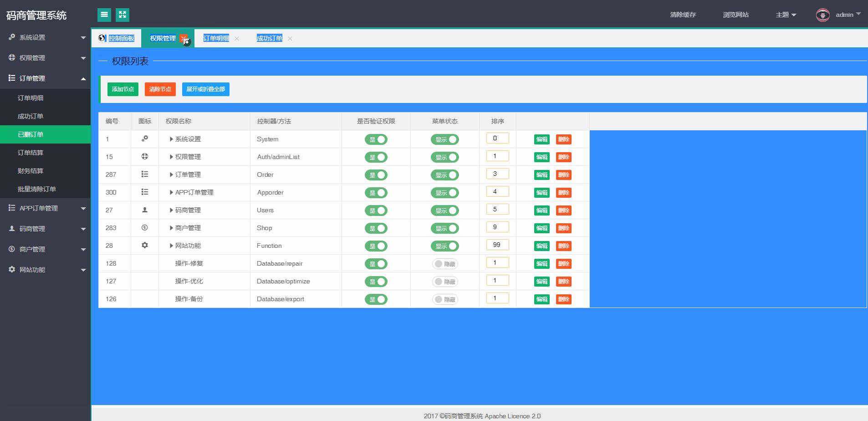Click the 添加节点 button

pyautogui.click(x=123, y=89)
